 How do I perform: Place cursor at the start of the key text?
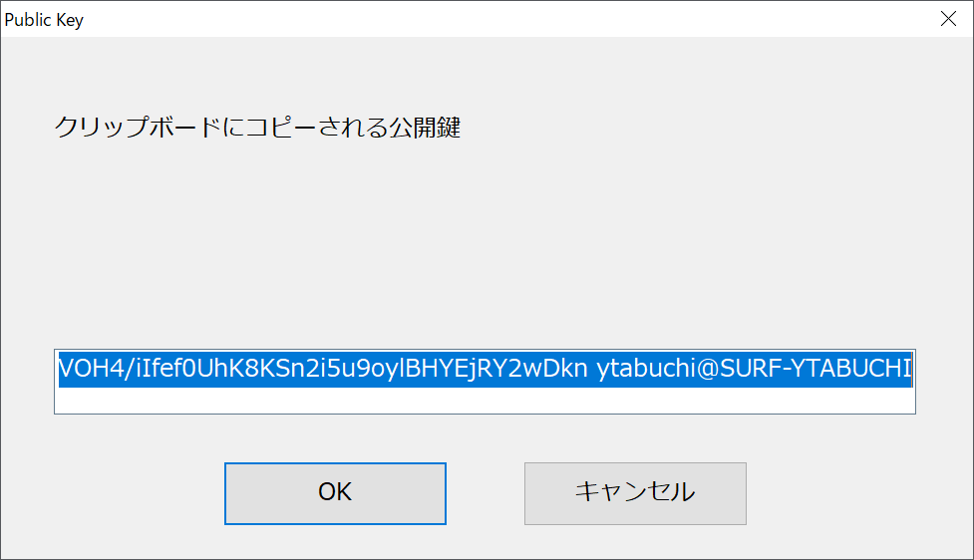point(59,369)
